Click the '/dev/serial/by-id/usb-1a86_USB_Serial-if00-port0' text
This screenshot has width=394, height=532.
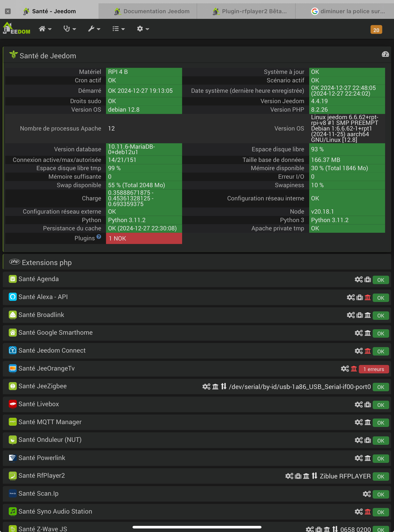[300, 386]
